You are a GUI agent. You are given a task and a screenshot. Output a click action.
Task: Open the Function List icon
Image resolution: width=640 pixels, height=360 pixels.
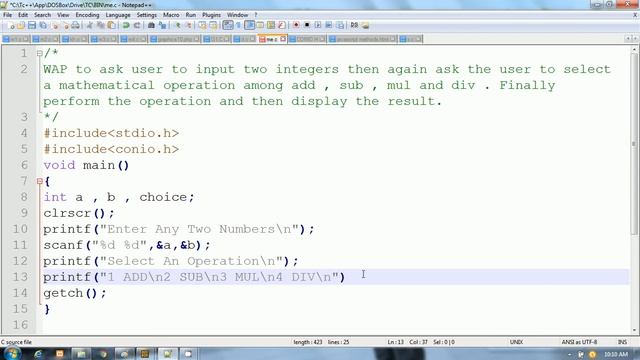coord(281,25)
